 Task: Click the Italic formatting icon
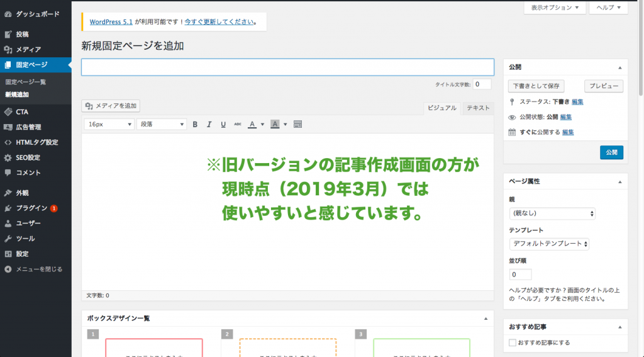pos(209,125)
